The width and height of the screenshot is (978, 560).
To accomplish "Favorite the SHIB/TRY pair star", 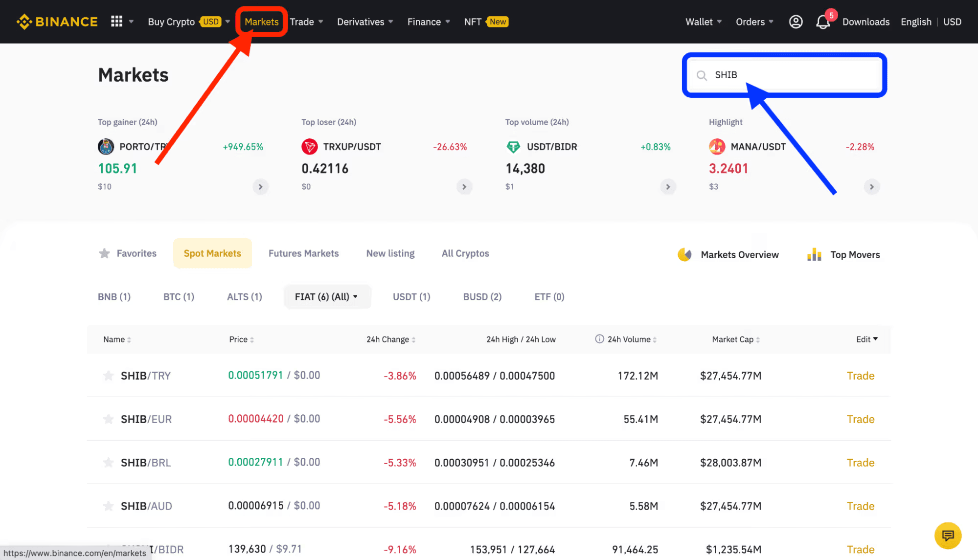I will click(x=108, y=376).
